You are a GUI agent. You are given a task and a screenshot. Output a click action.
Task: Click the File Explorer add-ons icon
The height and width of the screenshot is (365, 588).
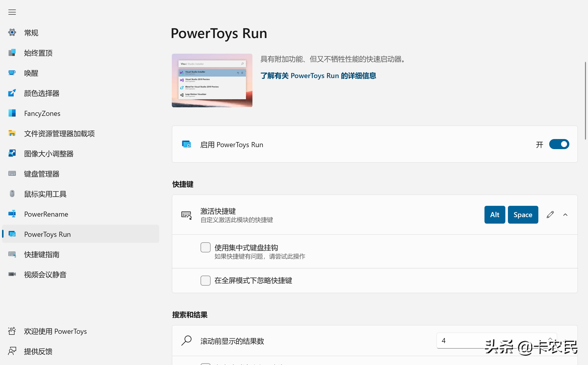click(x=12, y=133)
